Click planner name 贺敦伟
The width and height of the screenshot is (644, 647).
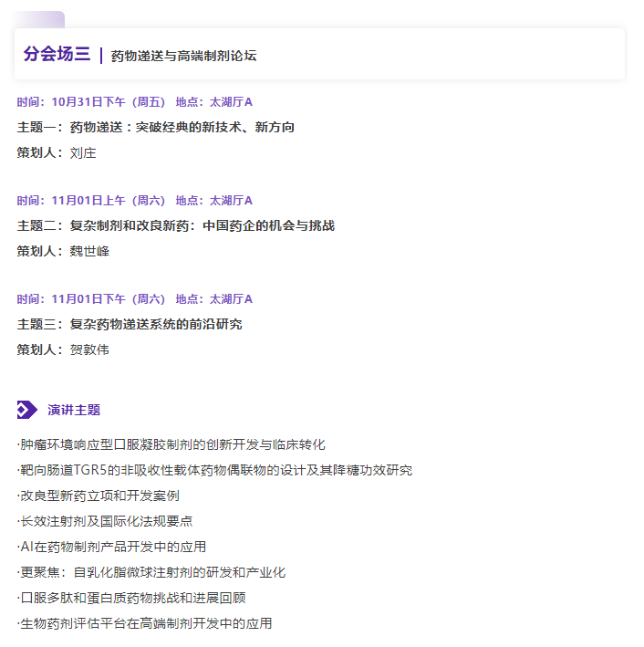pyautogui.click(x=89, y=350)
